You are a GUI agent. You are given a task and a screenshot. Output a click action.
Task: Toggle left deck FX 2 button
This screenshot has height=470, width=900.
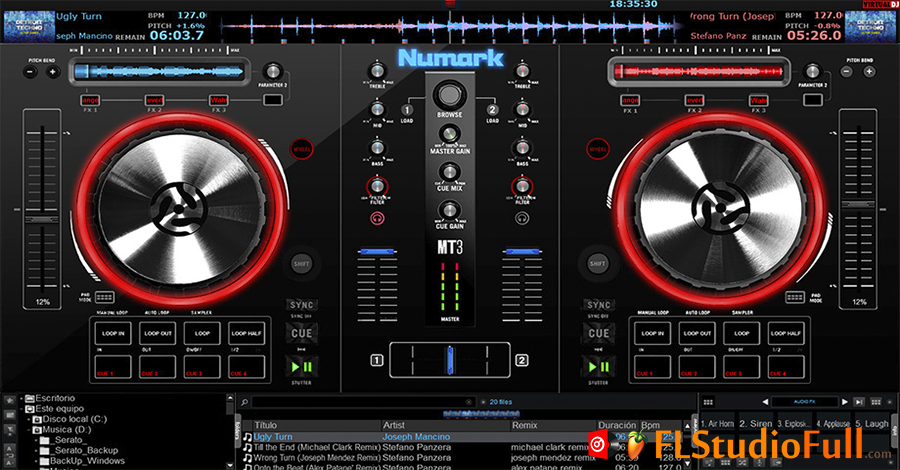click(154, 100)
